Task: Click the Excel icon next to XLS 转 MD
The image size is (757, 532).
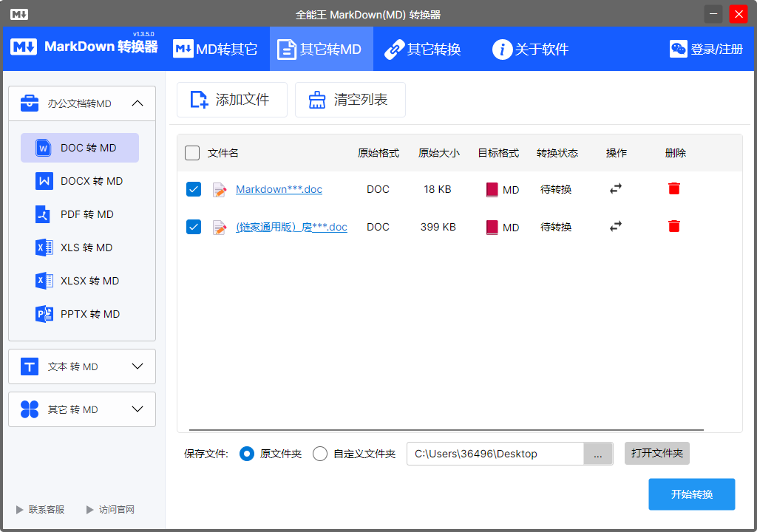Action: coord(44,248)
